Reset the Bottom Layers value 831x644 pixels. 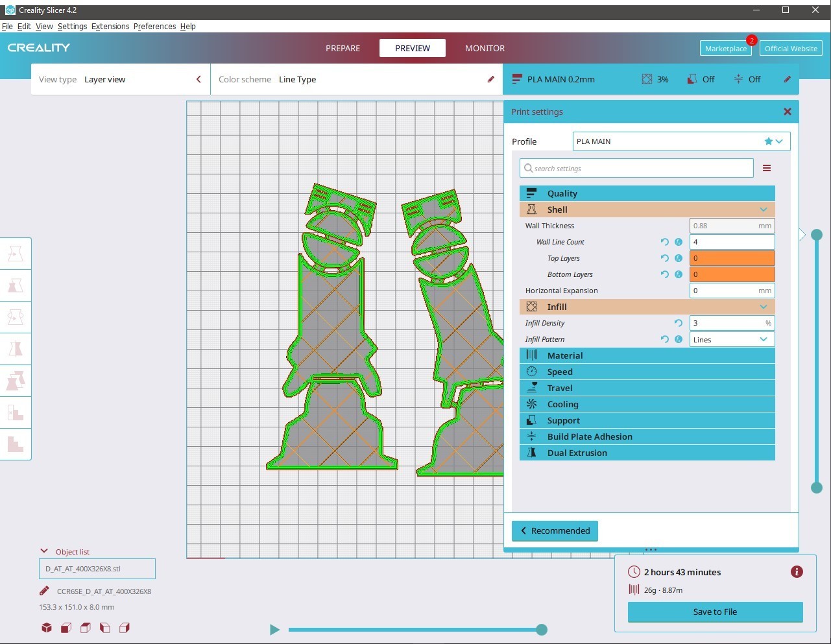(x=664, y=274)
